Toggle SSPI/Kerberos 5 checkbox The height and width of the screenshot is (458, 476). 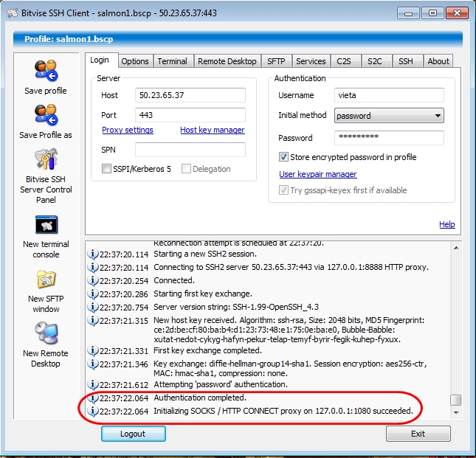click(106, 169)
